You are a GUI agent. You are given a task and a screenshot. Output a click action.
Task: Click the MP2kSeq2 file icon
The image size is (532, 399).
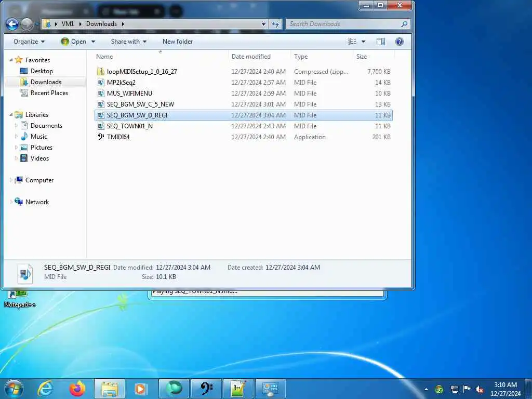point(100,83)
